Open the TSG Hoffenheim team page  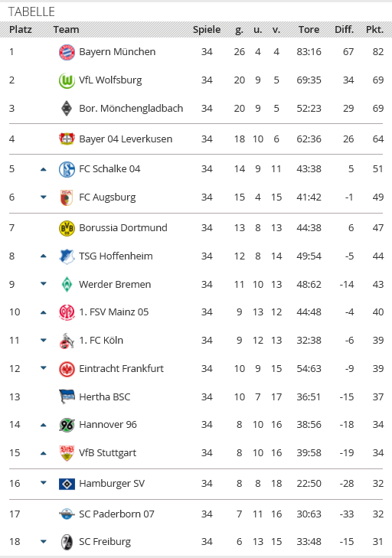pos(116,256)
